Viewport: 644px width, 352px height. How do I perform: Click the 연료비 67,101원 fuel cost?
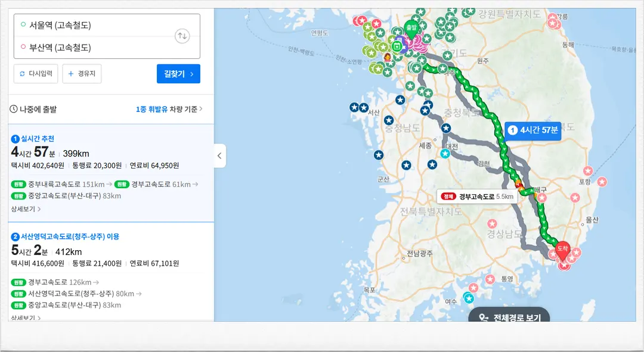[154, 263]
